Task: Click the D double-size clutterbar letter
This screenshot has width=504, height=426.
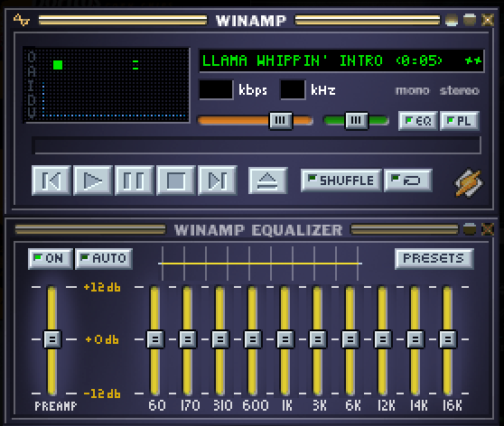Action: [32, 99]
